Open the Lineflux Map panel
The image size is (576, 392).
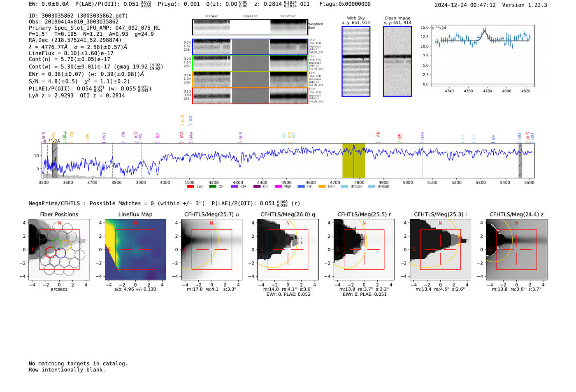coord(135,250)
